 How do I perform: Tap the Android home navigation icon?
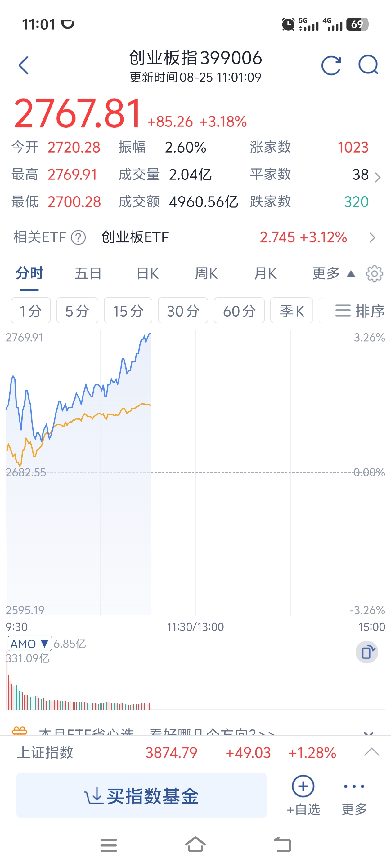pos(195,844)
